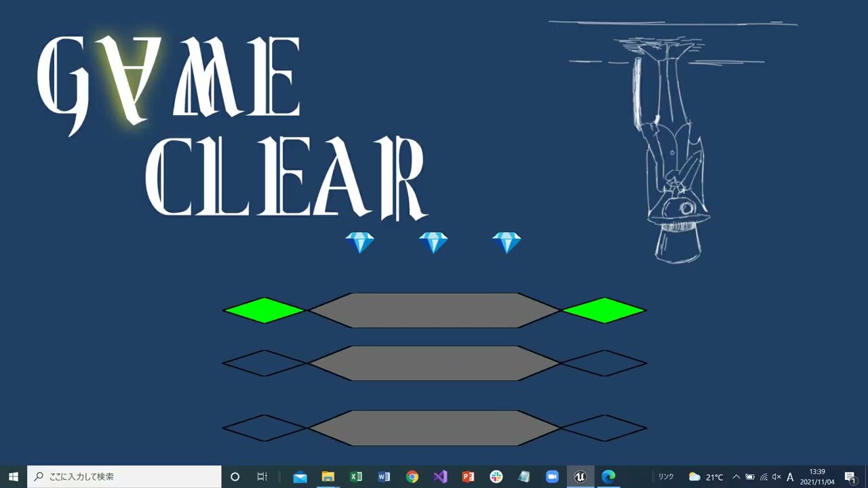Open File Explorer from the taskbar
868x488 pixels.
click(x=328, y=476)
